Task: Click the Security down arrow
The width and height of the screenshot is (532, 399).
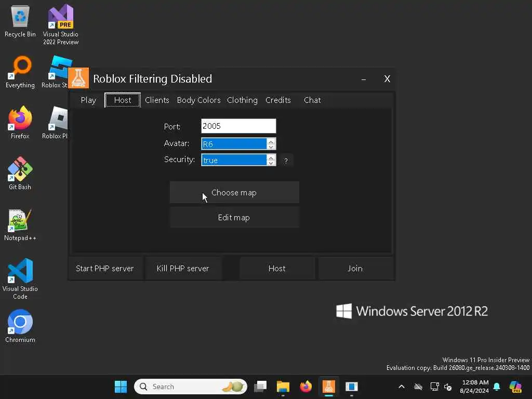Action: tap(271, 163)
